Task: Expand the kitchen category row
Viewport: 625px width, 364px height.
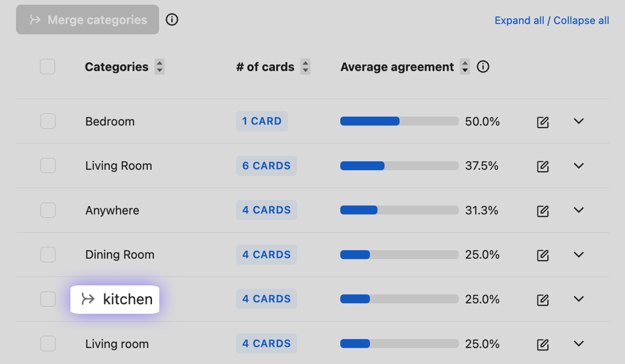Action: point(579,299)
